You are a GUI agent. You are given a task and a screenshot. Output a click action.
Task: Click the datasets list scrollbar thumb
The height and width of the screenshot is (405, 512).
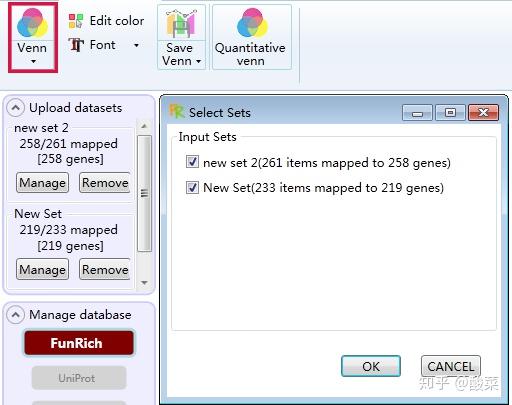point(144,193)
